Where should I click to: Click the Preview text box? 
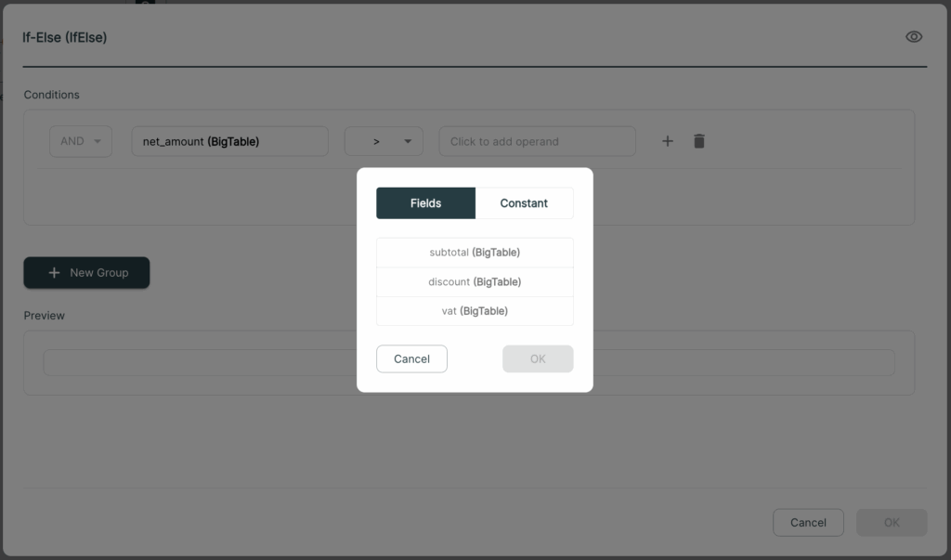coord(469,362)
